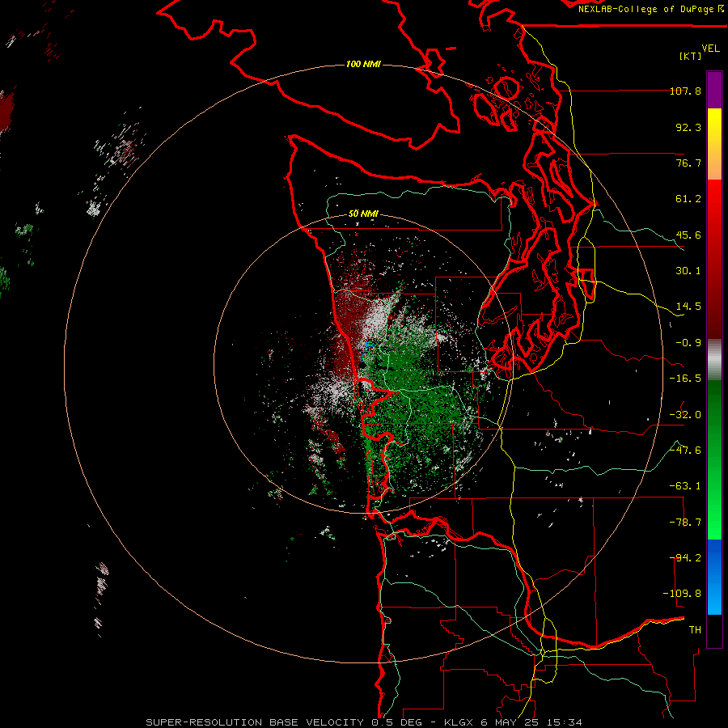The image size is (728, 728).
Task: Click the green segment of velocity color bar
Action: 714,459
